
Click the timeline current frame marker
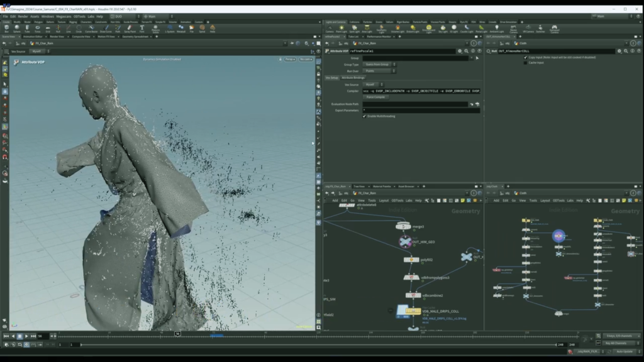(x=177, y=334)
